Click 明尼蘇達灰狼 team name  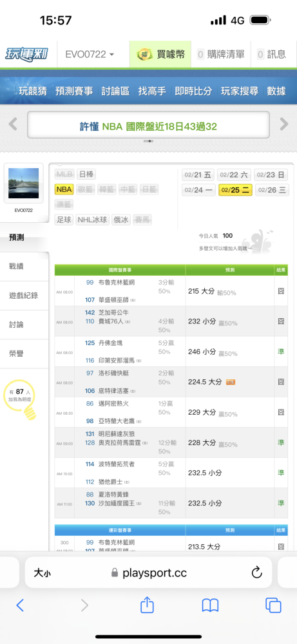pos(117,434)
